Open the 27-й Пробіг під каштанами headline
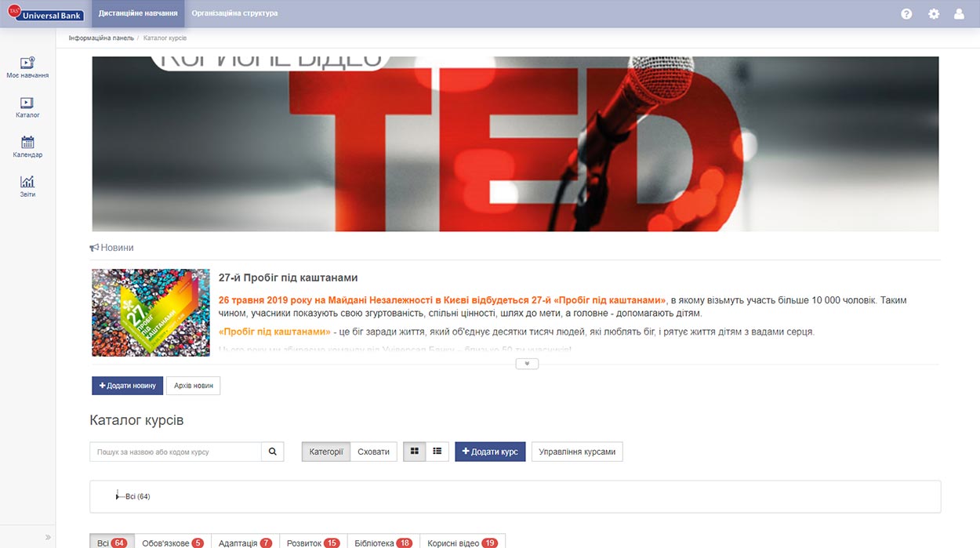This screenshot has height=548, width=980. pos(289,278)
